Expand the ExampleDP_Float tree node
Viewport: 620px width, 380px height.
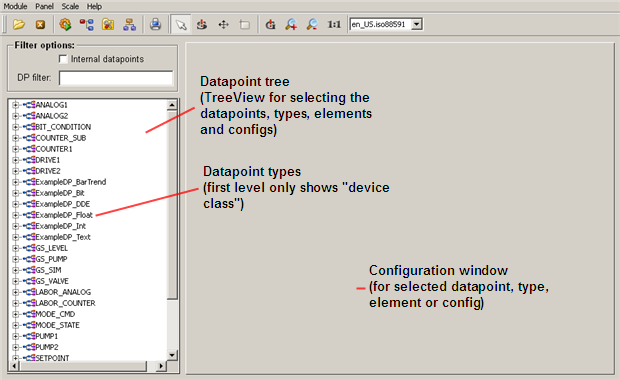15,216
